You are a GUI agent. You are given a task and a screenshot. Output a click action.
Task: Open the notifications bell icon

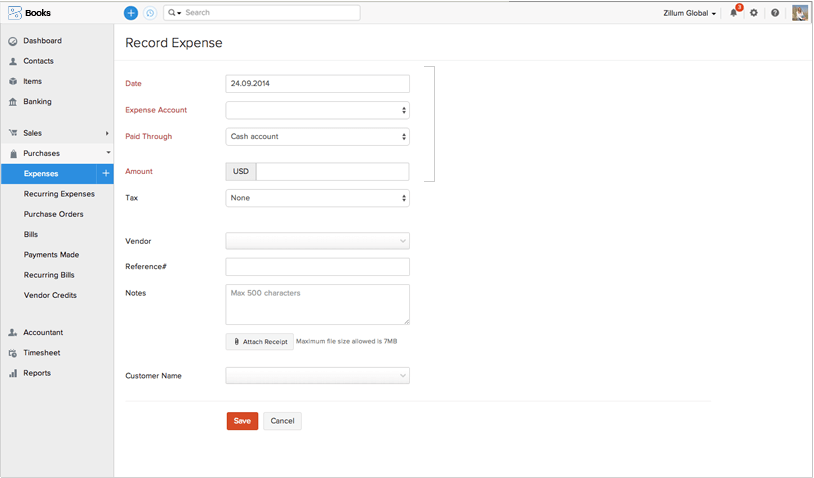click(x=734, y=13)
